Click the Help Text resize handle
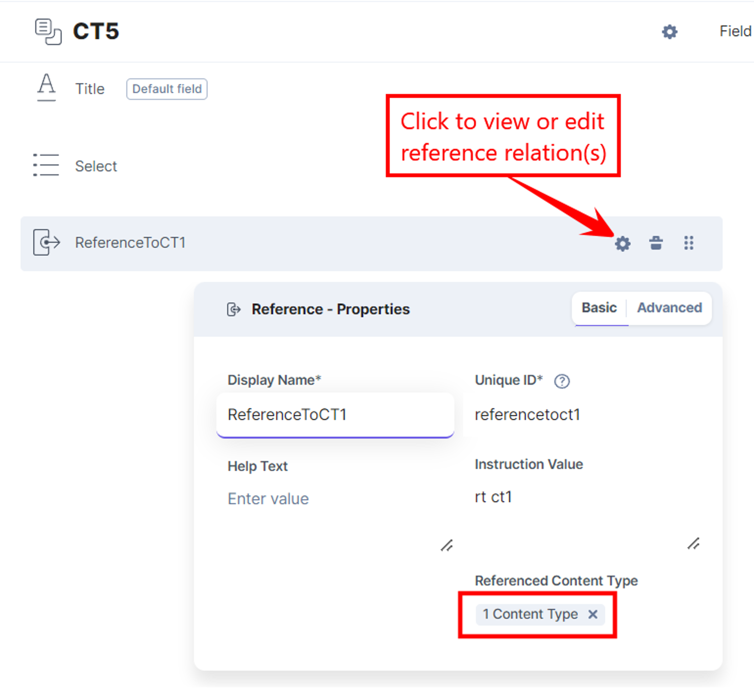 click(x=447, y=545)
